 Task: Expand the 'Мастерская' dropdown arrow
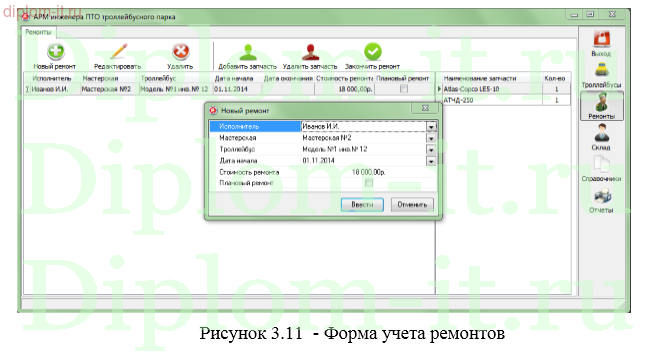tap(431, 138)
